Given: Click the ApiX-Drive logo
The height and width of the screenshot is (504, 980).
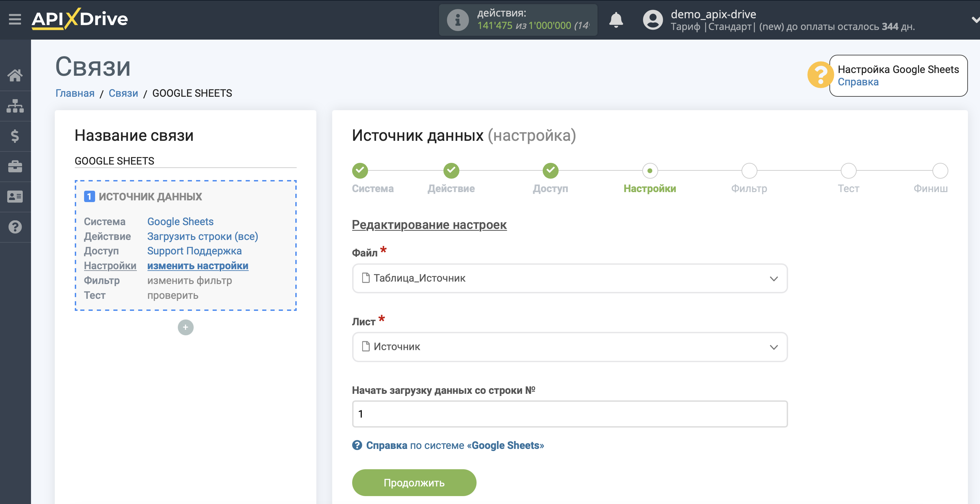Looking at the screenshot, I should point(80,19).
